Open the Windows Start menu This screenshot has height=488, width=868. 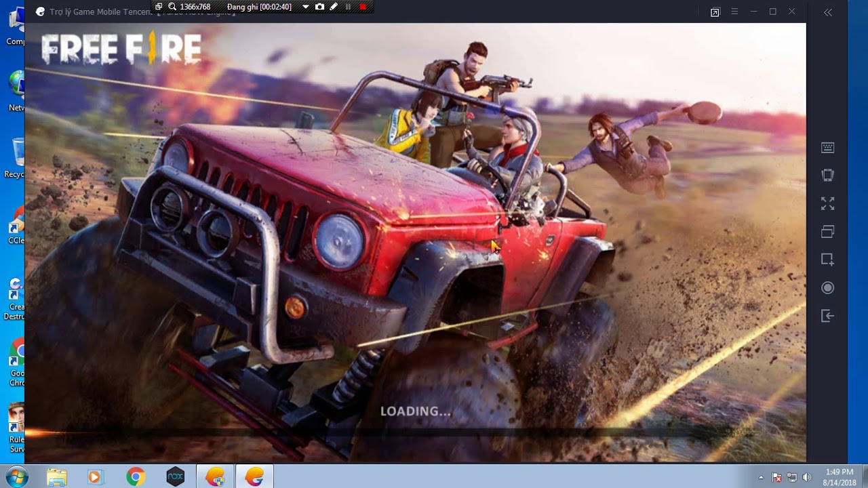pyautogui.click(x=16, y=477)
